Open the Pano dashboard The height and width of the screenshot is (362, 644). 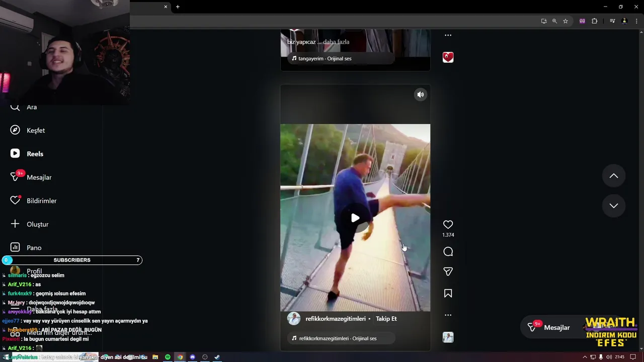(26, 247)
